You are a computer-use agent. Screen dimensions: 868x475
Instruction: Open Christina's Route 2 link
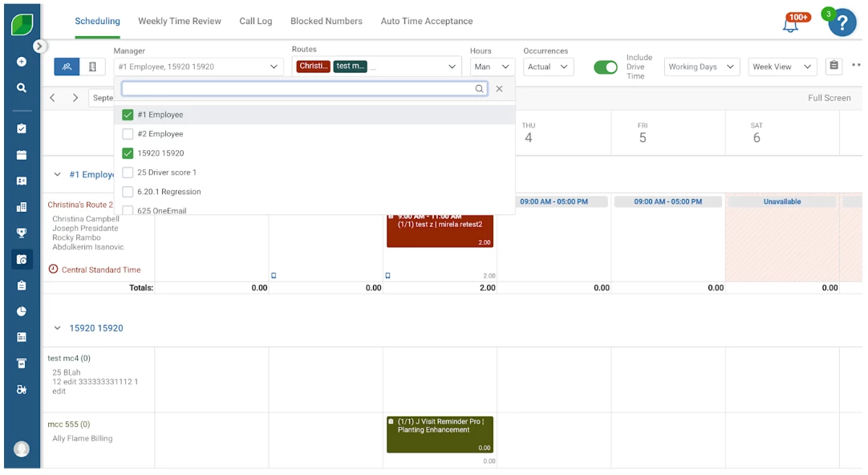tap(80, 205)
